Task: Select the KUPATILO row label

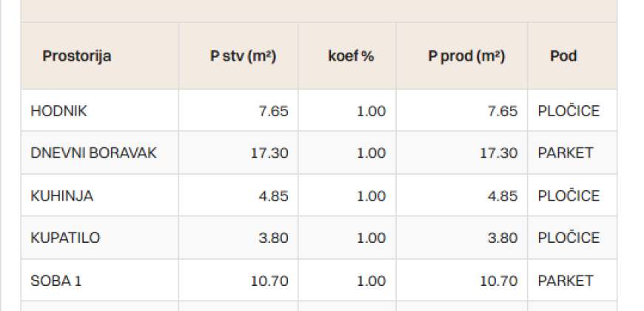Action: point(65,238)
